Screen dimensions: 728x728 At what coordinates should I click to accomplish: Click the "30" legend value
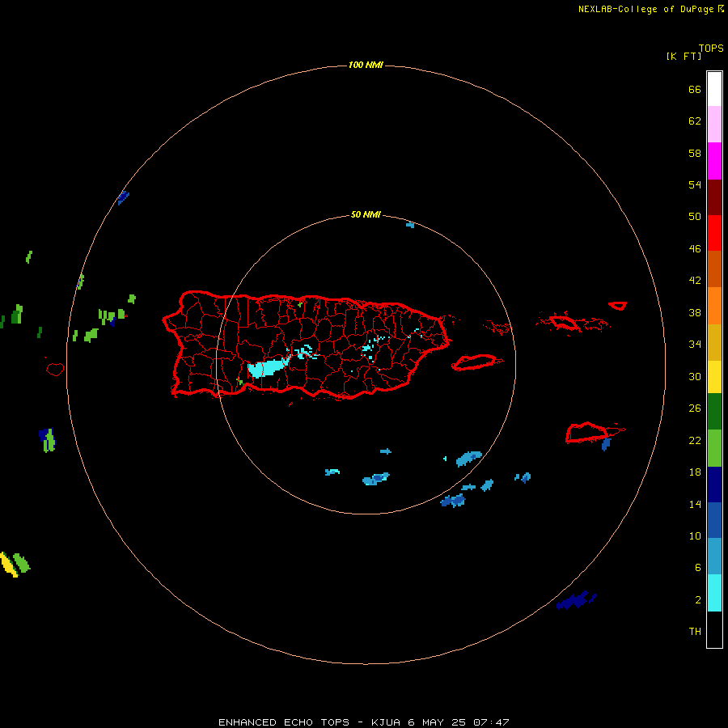(695, 376)
